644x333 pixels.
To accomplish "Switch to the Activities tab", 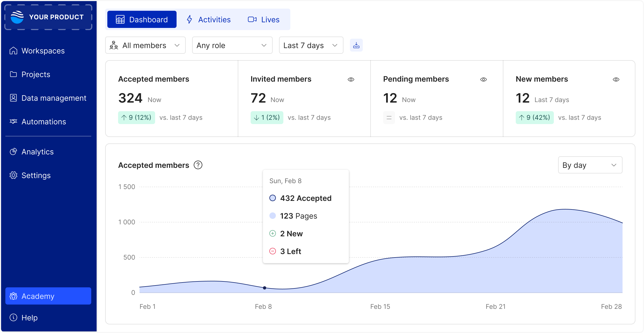I will (x=209, y=20).
